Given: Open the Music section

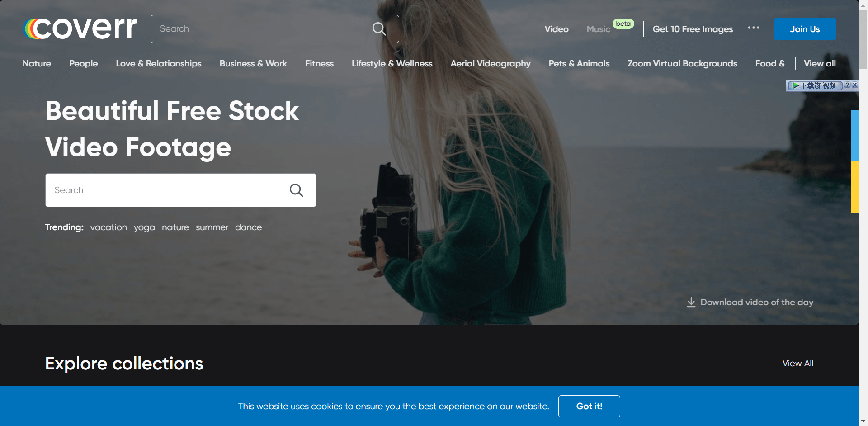Looking at the screenshot, I should coord(598,29).
